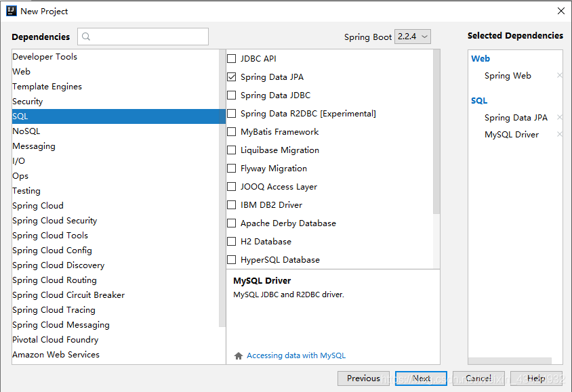572x392 pixels.
Task: Cancel the New Project wizard
Action: [478, 378]
